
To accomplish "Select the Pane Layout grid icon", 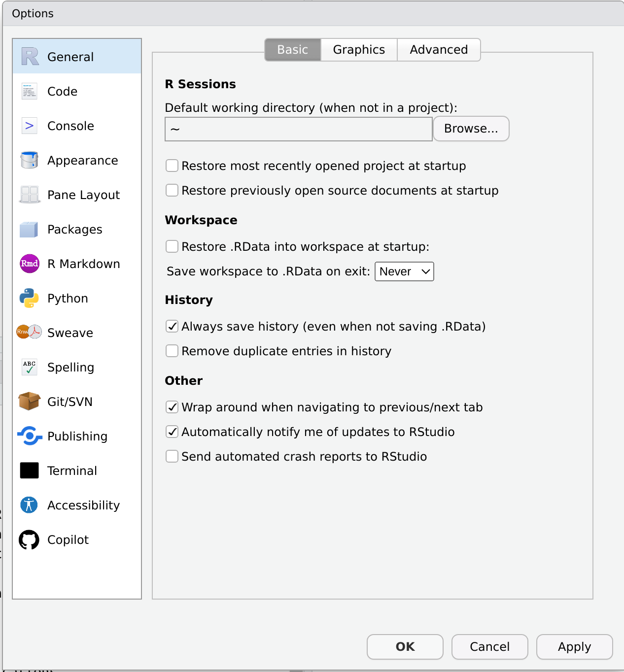I will 29,195.
